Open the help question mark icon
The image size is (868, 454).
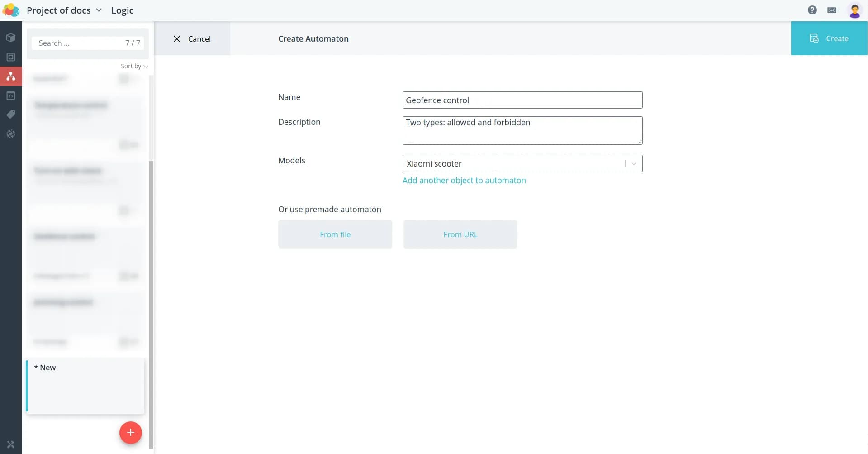[812, 10]
